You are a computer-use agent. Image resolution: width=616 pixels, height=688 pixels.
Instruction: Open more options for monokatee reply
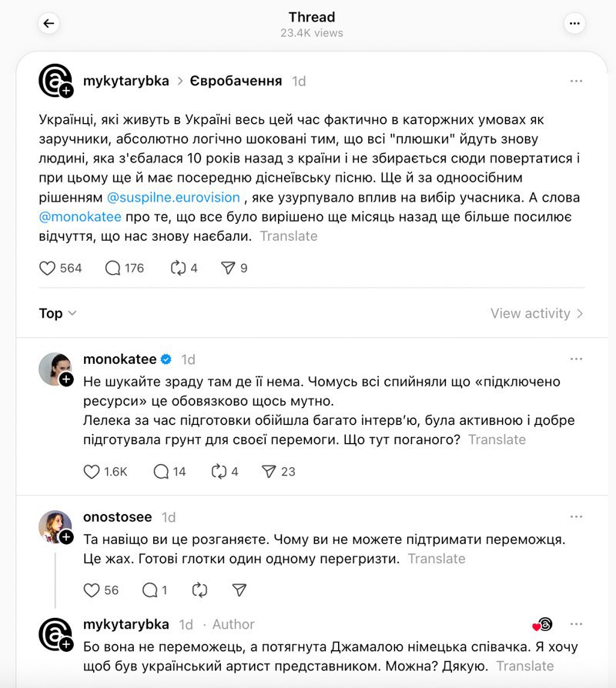[x=576, y=359]
